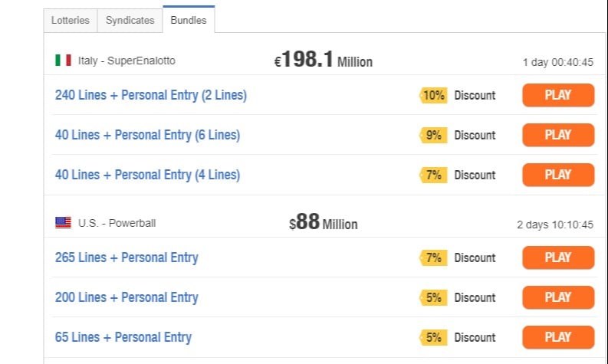Switch to the Syndicates tab
608x364 pixels.
(x=130, y=21)
